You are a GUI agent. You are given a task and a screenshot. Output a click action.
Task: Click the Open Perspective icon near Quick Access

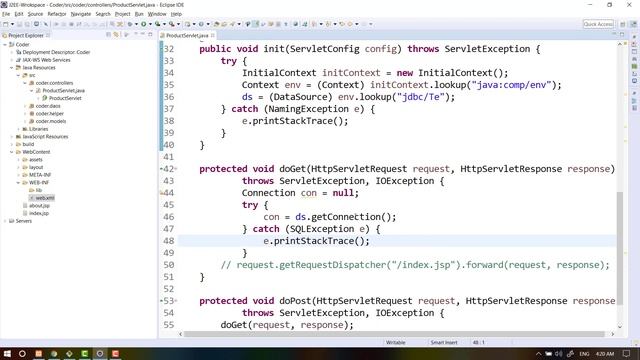click(623, 24)
